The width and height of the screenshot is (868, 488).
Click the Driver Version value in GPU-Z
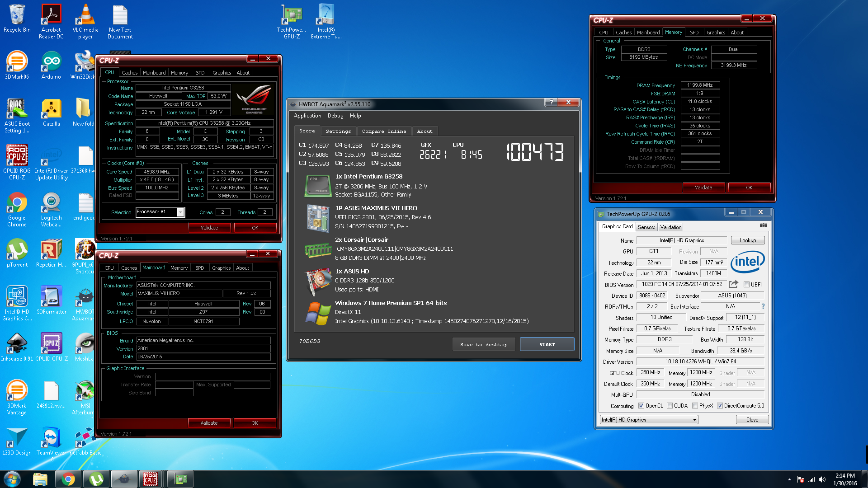point(700,361)
